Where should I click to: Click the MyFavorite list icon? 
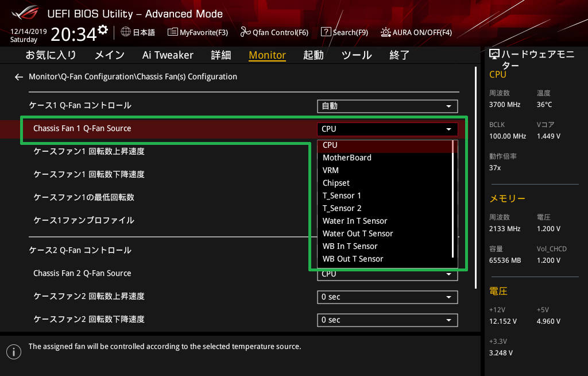point(172,32)
